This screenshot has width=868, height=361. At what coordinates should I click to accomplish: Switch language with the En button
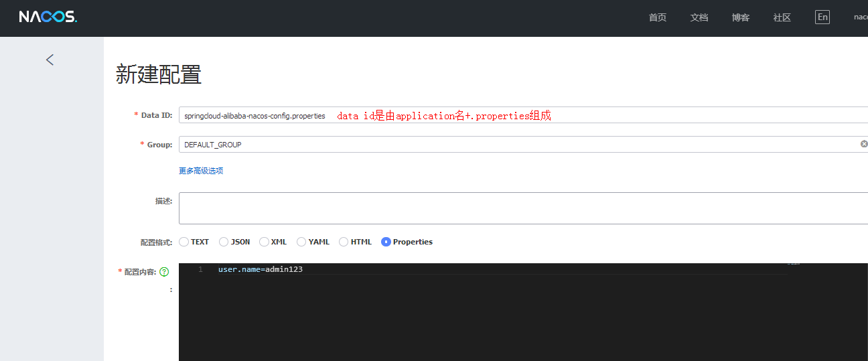822,17
